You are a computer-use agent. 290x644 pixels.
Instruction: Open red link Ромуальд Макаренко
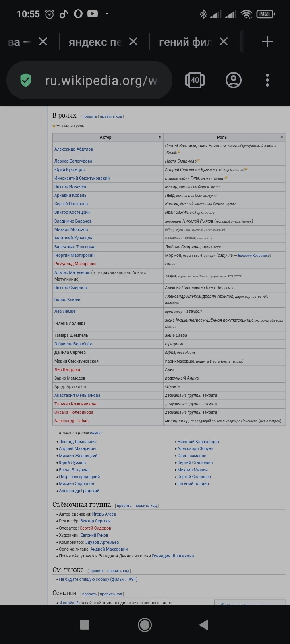click(75, 264)
